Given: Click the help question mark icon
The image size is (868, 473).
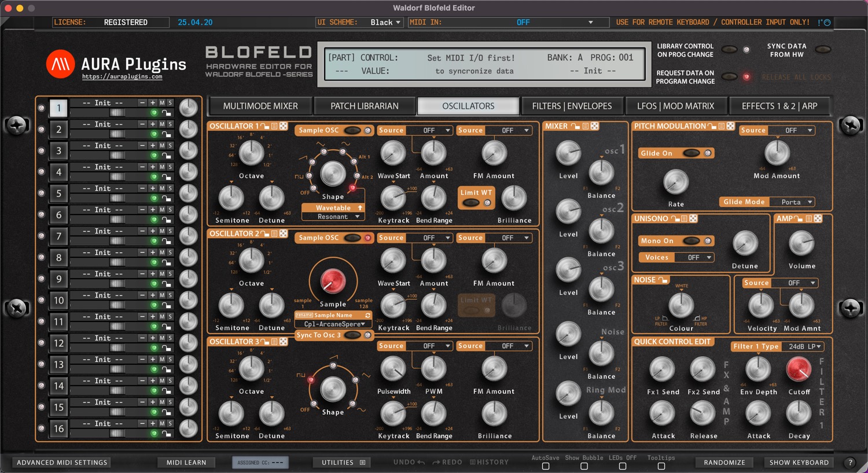Looking at the screenshot, I should [x=850, y=463].
